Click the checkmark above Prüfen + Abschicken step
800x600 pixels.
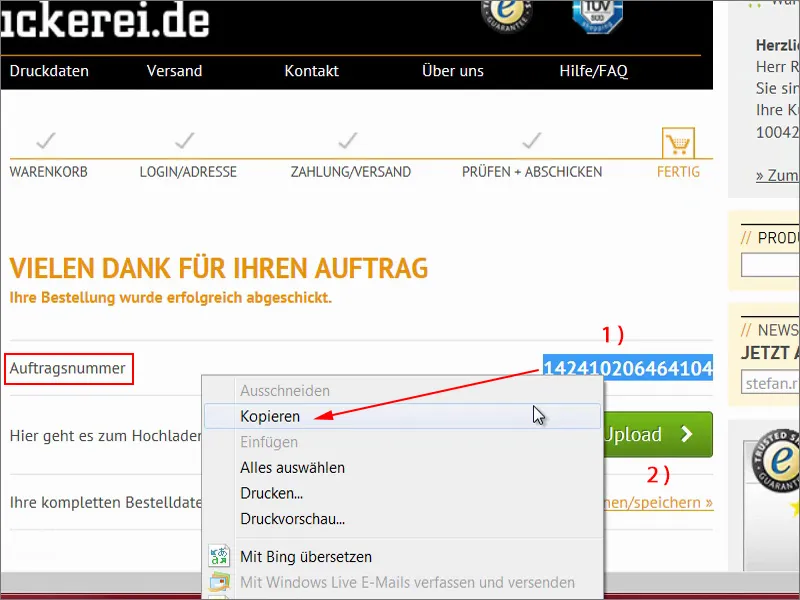[x=532, y=140]
